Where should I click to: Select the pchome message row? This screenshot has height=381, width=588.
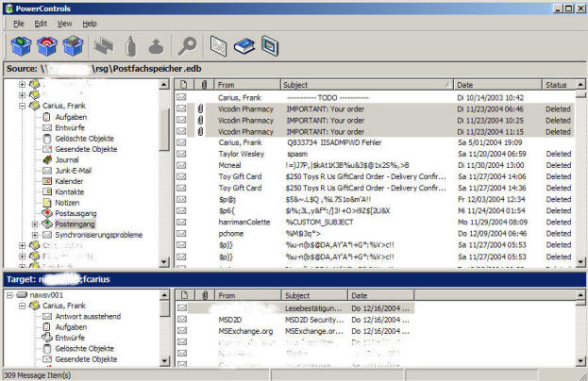coord(375,233)
